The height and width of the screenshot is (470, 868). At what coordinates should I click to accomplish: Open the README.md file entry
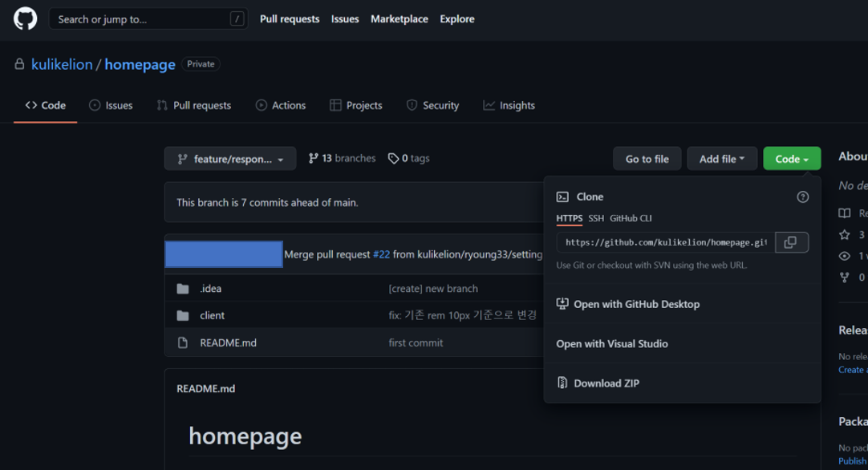tap(228, 342)
